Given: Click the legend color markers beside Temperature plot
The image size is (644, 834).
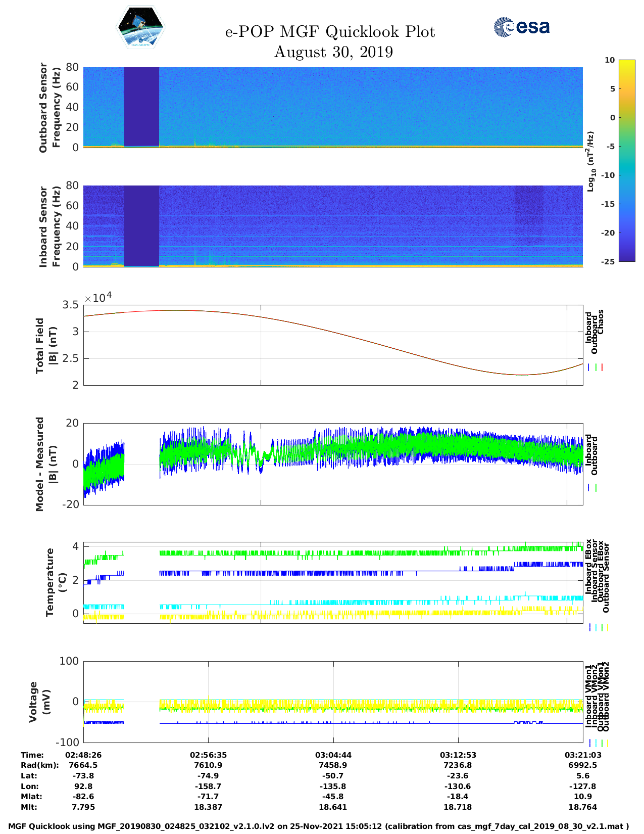Looking at the screenshot, I should pyautogui.click(x=598, y=627).
